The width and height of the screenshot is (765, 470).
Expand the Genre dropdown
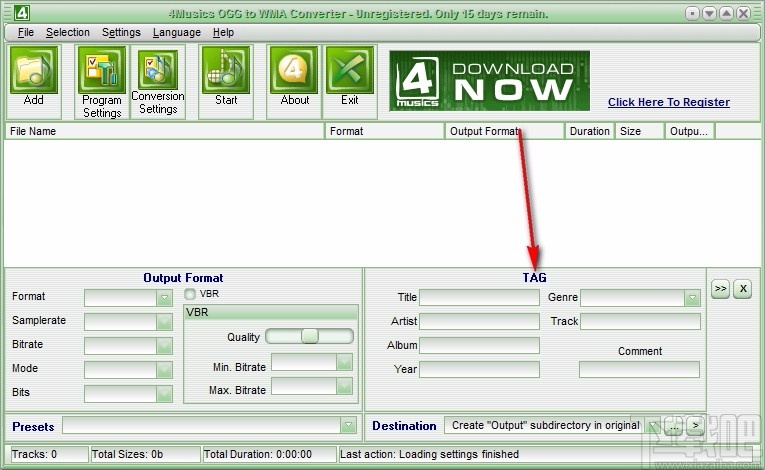692,298
